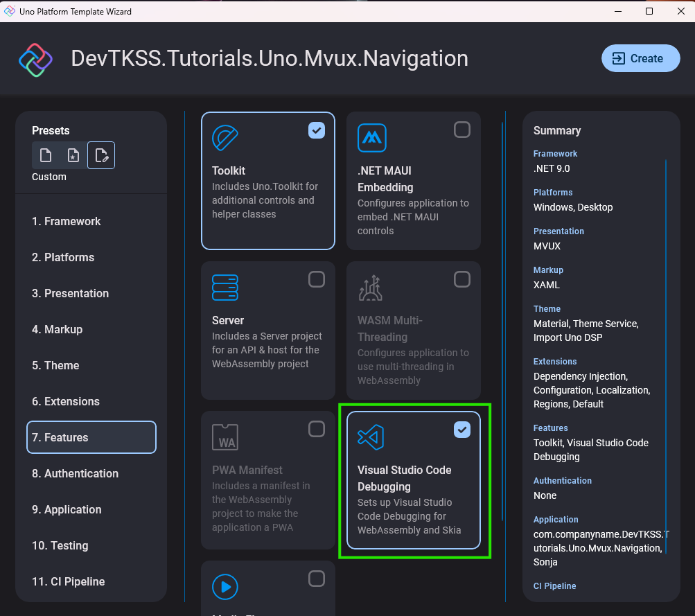Click the play icon on the Media feature card
The image size is (695, 616).
pos(225,586)
